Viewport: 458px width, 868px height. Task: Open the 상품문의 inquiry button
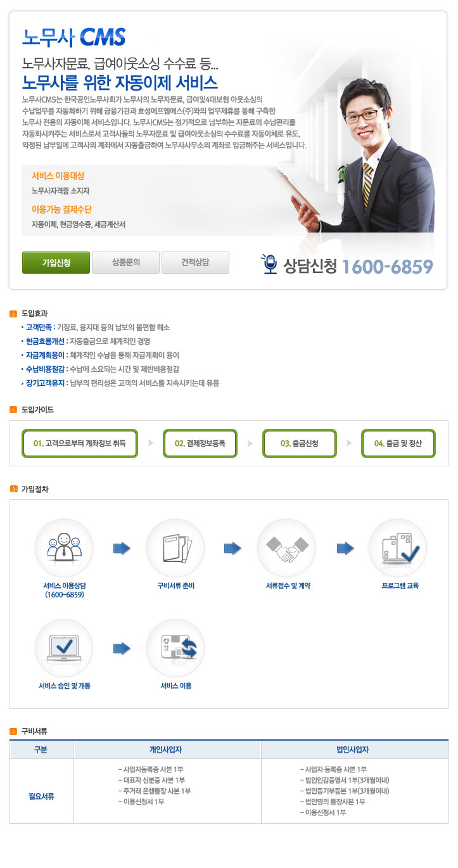[x=125, y=262]
